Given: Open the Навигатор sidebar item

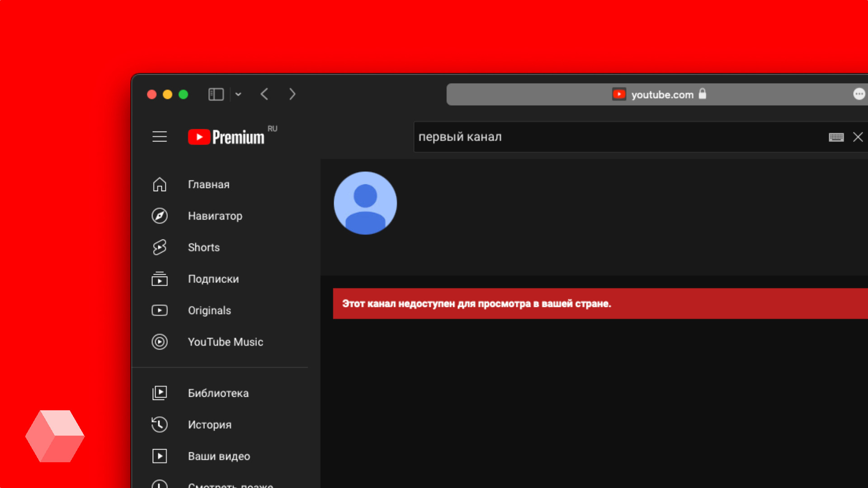Looking at the screenshot, I should 220,216.
